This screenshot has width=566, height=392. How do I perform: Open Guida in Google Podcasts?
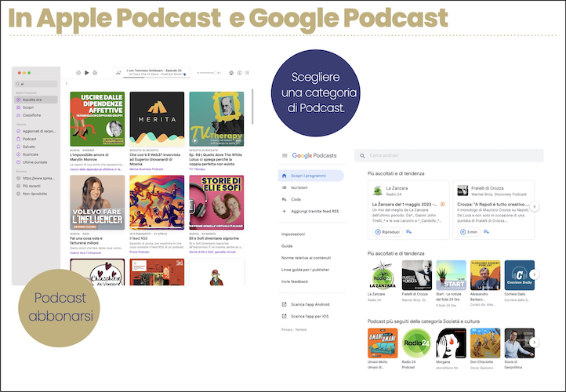(287, 246)
